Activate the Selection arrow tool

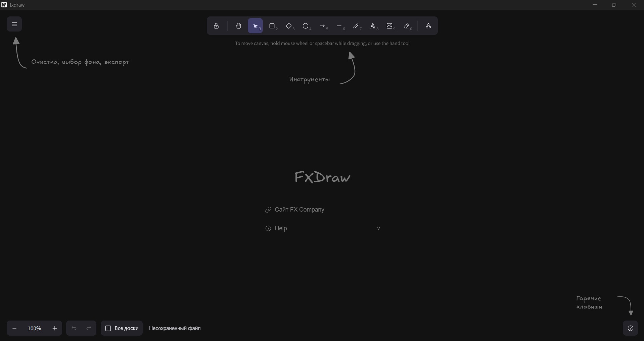click(x=256, y=26)
